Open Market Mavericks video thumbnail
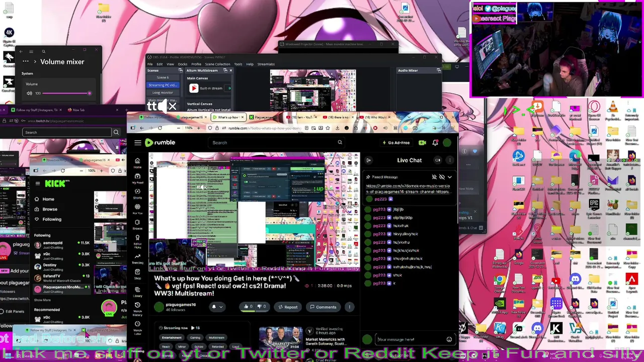Viewport: 644px width, 362px height. pyautogui.click(x=281, y=338)
